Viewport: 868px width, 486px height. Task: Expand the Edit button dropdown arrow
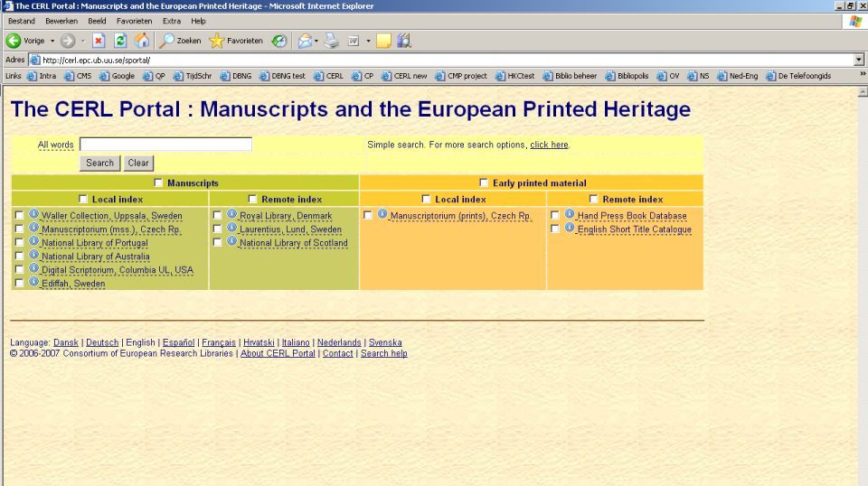(x=368, y=41)
